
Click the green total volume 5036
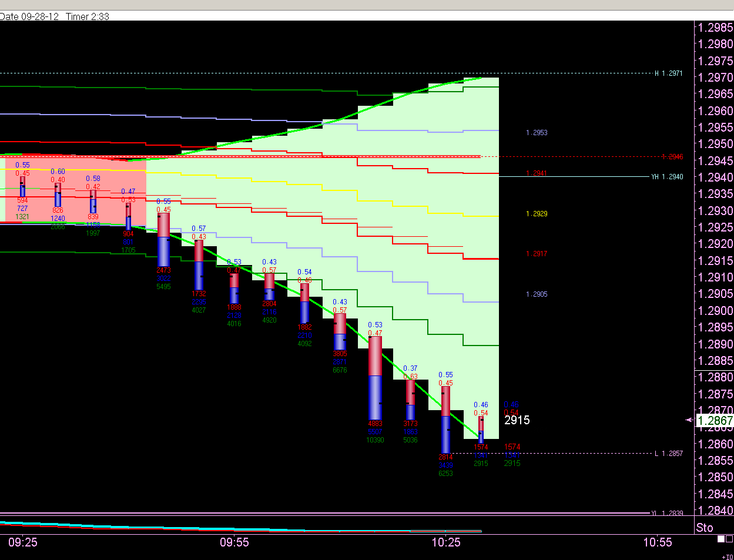click(x=410, y=440)
